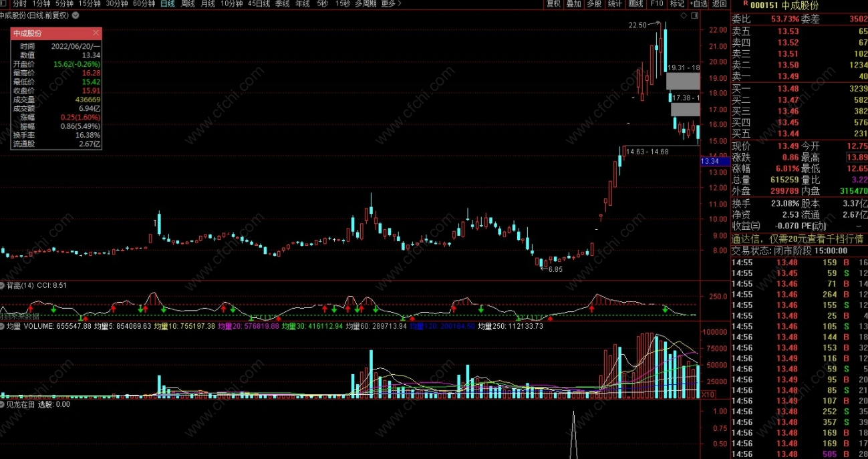Switch to the 年线 yearly tab
The width and height of the screenshot is (868, 459).
[303, 4]
